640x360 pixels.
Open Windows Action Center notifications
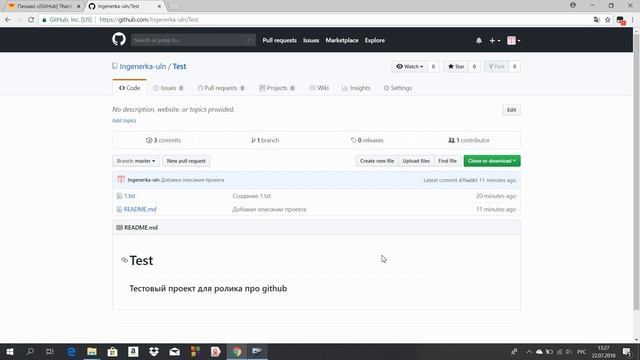tap(627, 352)
